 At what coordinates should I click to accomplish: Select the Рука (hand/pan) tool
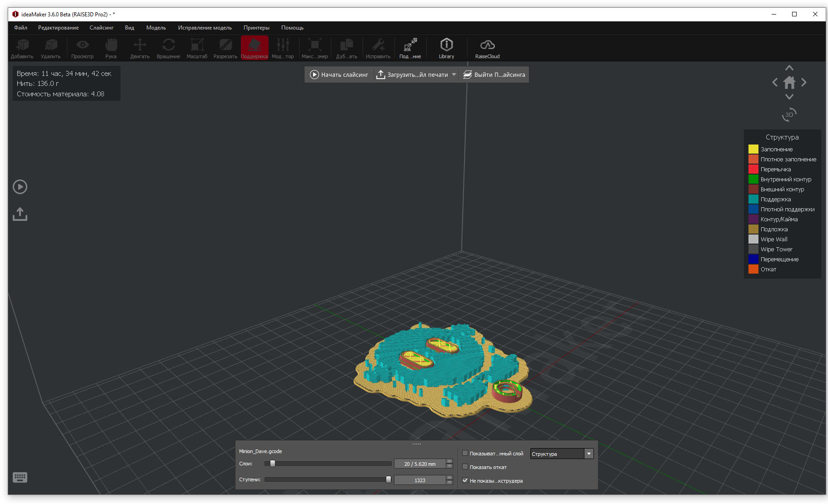pyautogui.click(x=111, y=48)
